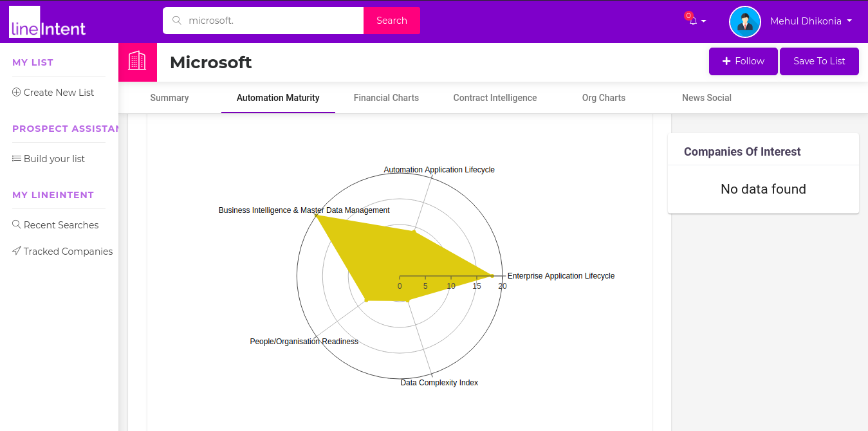The image size is (868, 431).
Task: Go to Contract Intelligence tab
Action: (495, 98)
